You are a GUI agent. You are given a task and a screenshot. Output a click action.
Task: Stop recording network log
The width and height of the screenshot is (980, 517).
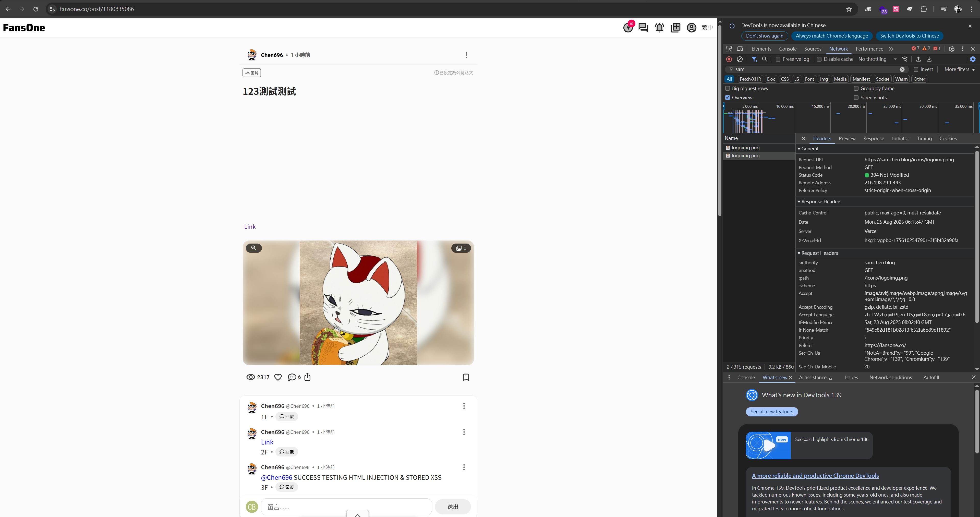point(729,59)
